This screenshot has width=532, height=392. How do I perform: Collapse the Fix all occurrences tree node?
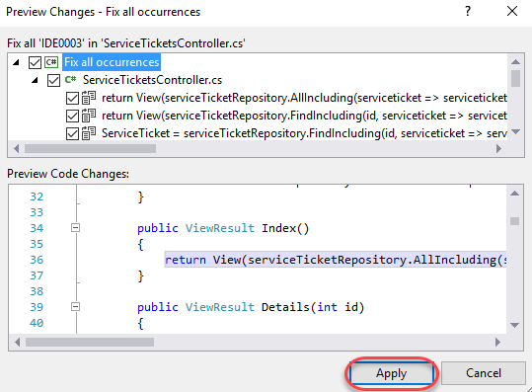[16, 62]
